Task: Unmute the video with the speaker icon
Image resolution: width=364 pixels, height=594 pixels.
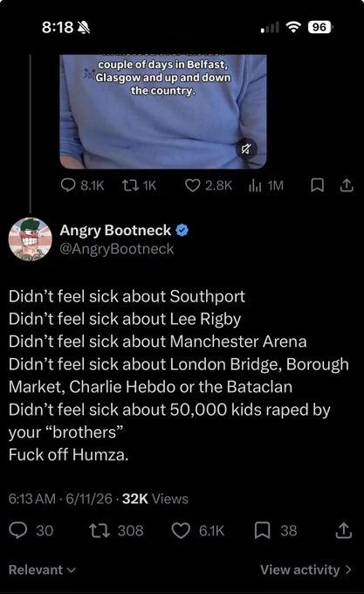Action: coord(246,148)
